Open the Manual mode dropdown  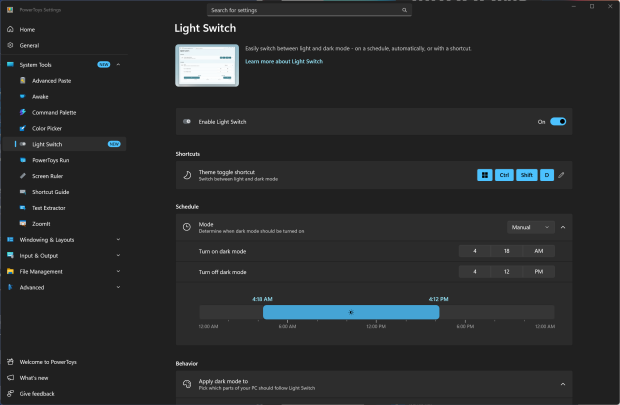pyautogui.click(x=531, y=227)
